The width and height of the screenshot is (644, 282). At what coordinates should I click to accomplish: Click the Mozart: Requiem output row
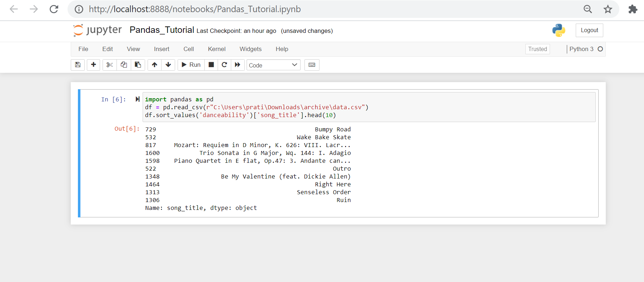[x=248, y=145]
